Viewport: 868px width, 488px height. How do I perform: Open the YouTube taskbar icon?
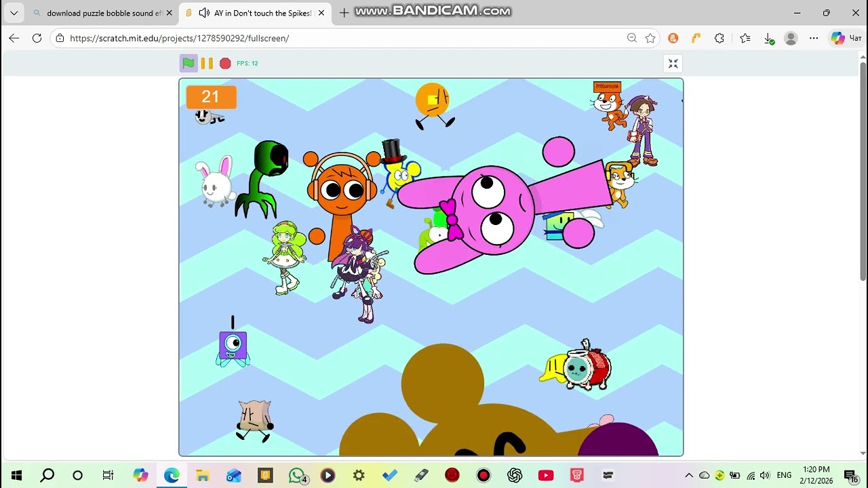546,475
